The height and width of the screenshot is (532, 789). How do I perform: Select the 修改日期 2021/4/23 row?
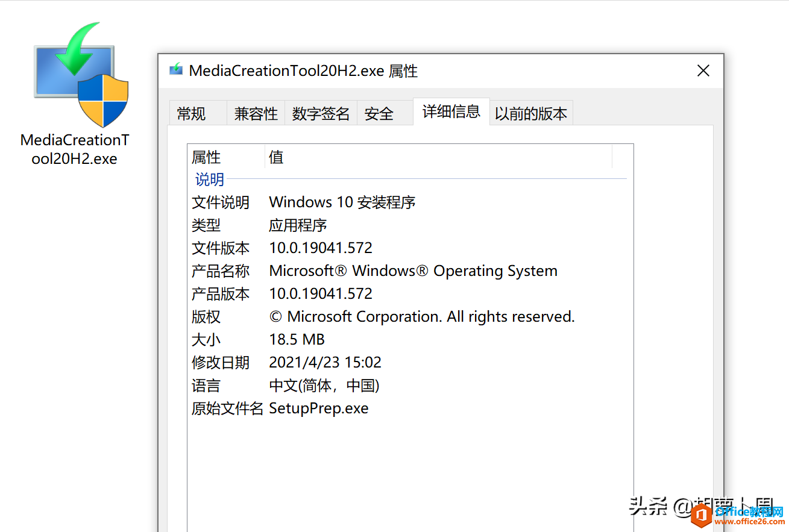point(325,363)
